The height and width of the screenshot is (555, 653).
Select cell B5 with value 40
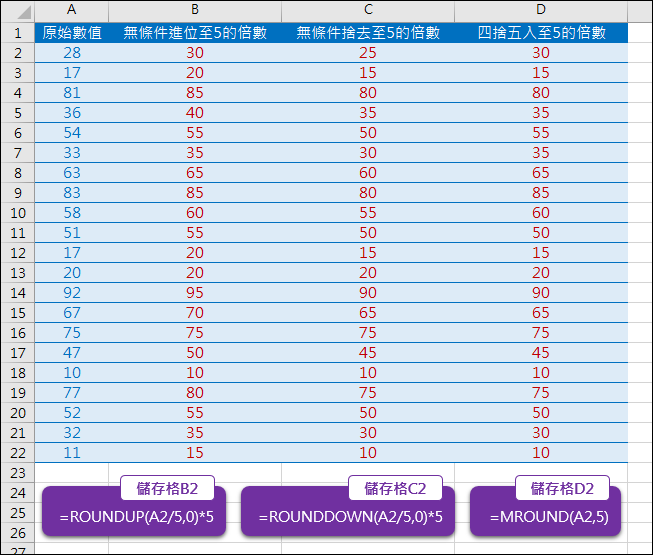click(x=195, y=113)
